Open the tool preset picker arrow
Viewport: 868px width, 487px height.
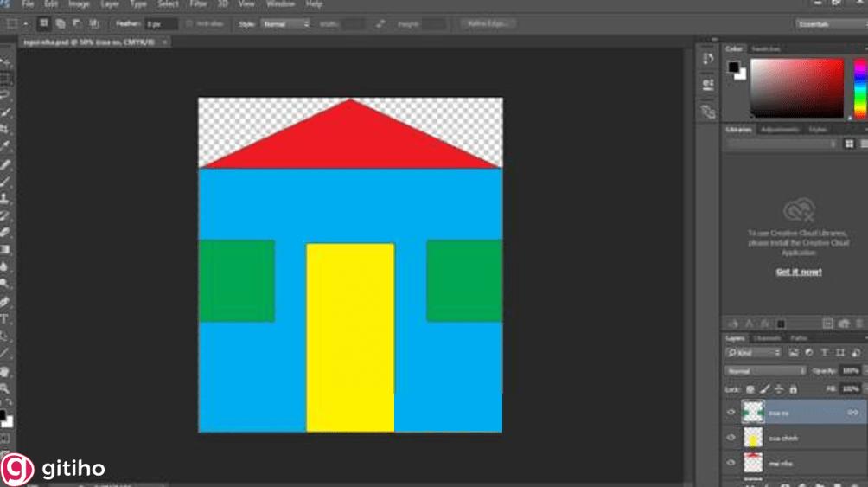25,24
